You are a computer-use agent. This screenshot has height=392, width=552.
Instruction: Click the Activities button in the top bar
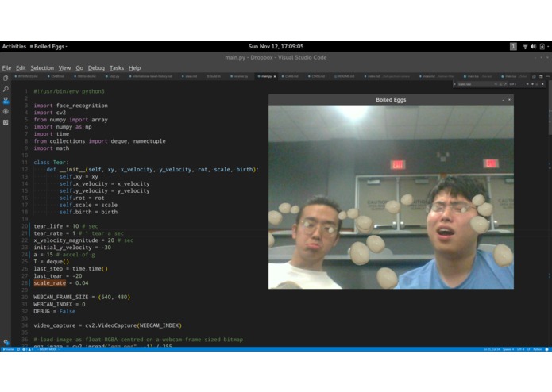click(14, 46)
